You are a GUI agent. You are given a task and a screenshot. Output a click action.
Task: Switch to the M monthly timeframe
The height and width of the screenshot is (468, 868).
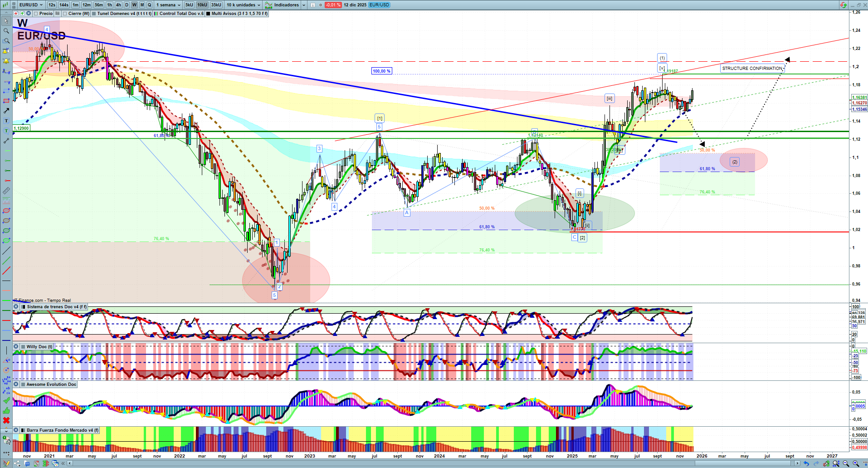[142, 5]
